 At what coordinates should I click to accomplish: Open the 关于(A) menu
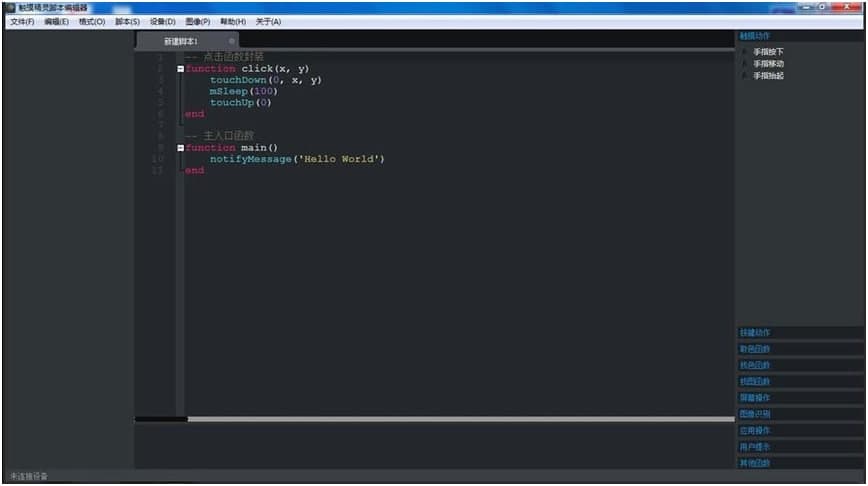coord(268,22)
